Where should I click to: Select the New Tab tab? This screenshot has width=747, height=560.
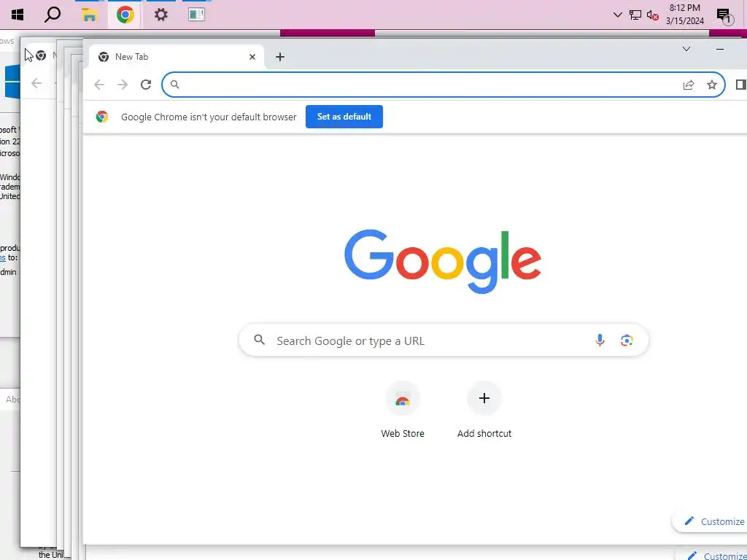[177, 57]
